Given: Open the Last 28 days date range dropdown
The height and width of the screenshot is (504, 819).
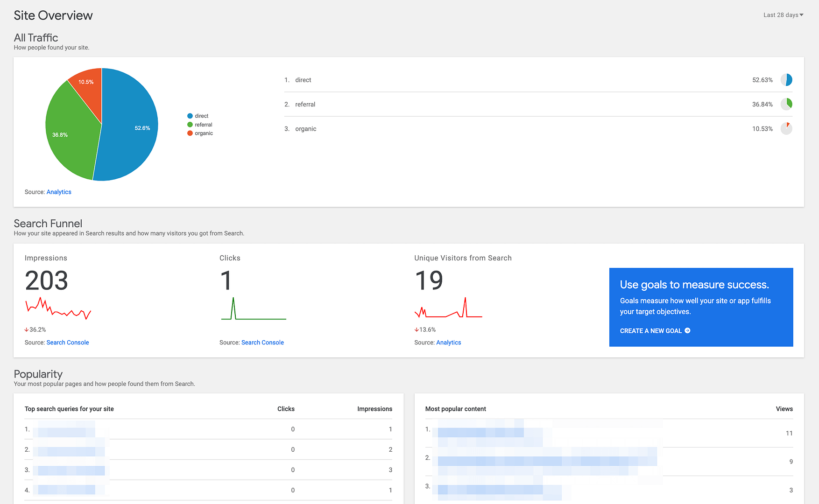Looking at the screenshot, I should (783, 14).
